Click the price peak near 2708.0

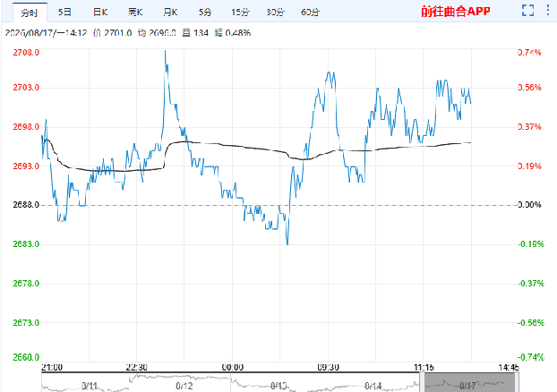coord(165,52)
